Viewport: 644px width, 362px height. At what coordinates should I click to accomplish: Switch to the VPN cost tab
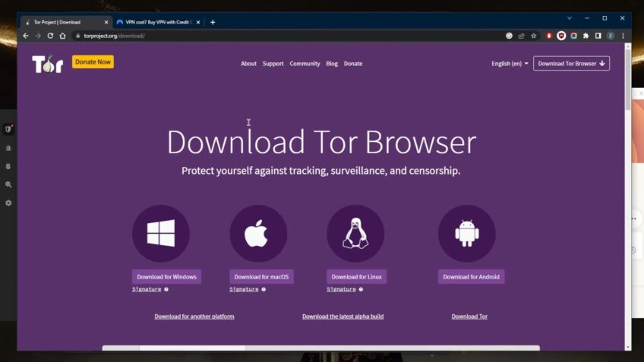(x=158, y=22)
